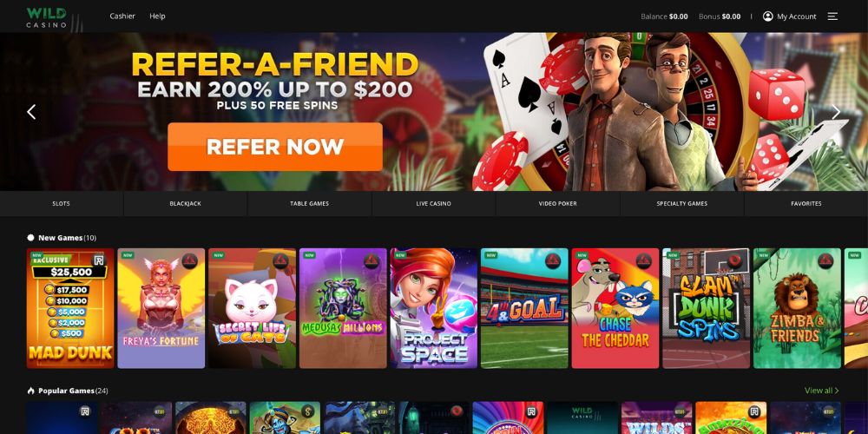This screenshot has height=434, width=868.
Task: Open the hamburger menu icon
Action: point(832,16)
